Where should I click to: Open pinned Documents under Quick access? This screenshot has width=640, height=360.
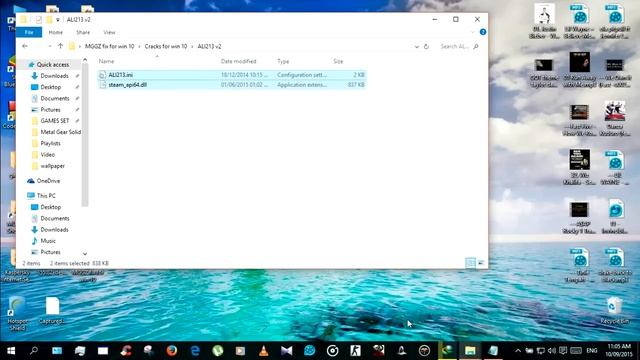(x=55, y=98)
